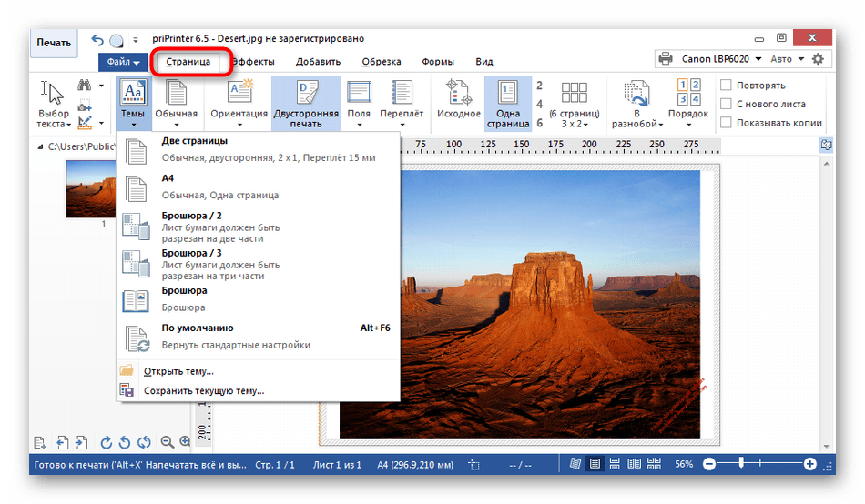Viewport: 865px width, 504px height.
Task: Switch to the Эффекты tab
Action: pos(253,62)
